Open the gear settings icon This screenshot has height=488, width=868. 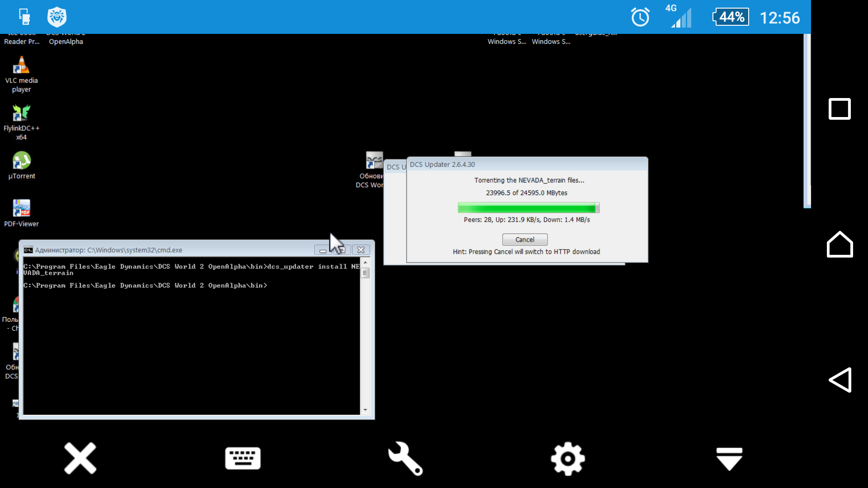[568, 458]
